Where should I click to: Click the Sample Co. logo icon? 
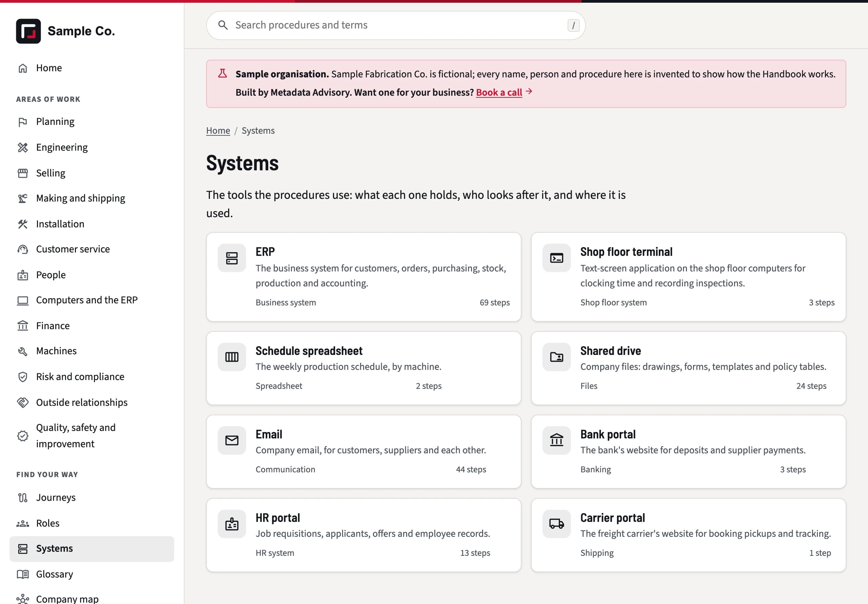[x=28, y=31]
